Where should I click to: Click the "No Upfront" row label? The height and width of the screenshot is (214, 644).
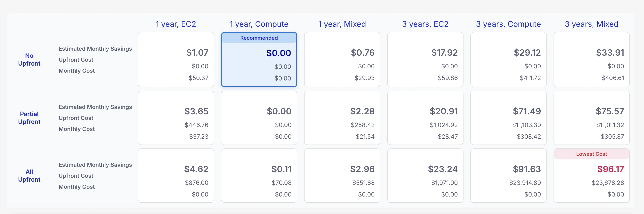(29, 60)
